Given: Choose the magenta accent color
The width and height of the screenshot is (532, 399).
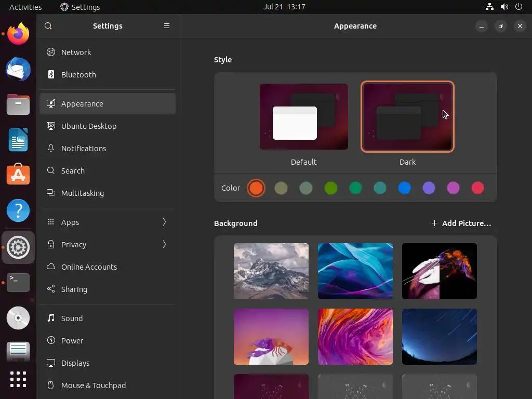Looking at the screenshot, I should pyautogui.click(x=453, y=188).
